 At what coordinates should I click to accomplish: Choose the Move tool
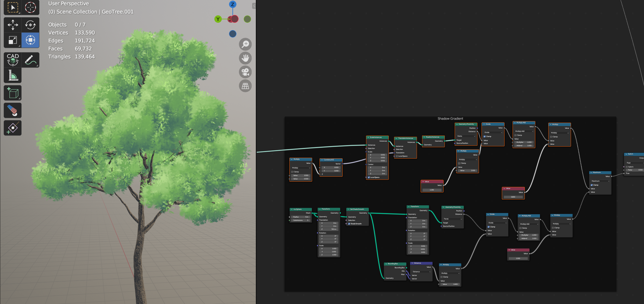(x=13, y=25)
